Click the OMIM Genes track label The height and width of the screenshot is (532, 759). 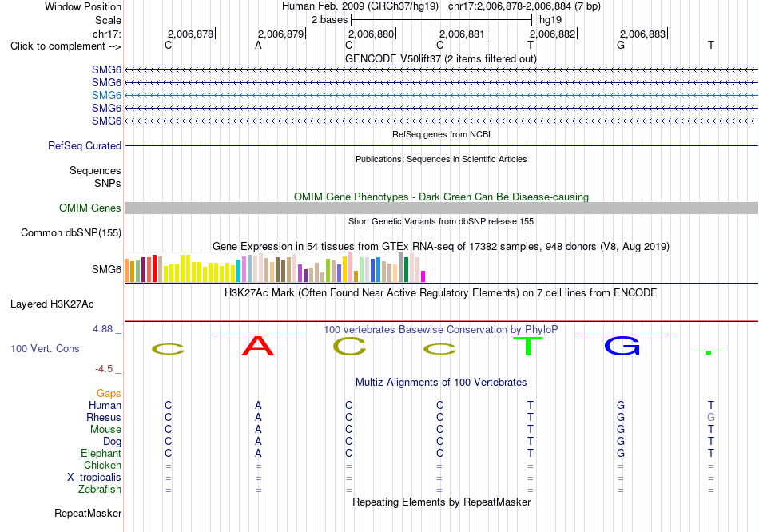90,208
